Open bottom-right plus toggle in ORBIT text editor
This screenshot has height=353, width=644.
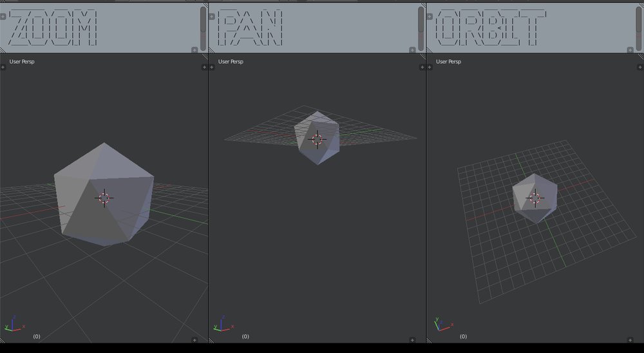[x=630, y=50]
